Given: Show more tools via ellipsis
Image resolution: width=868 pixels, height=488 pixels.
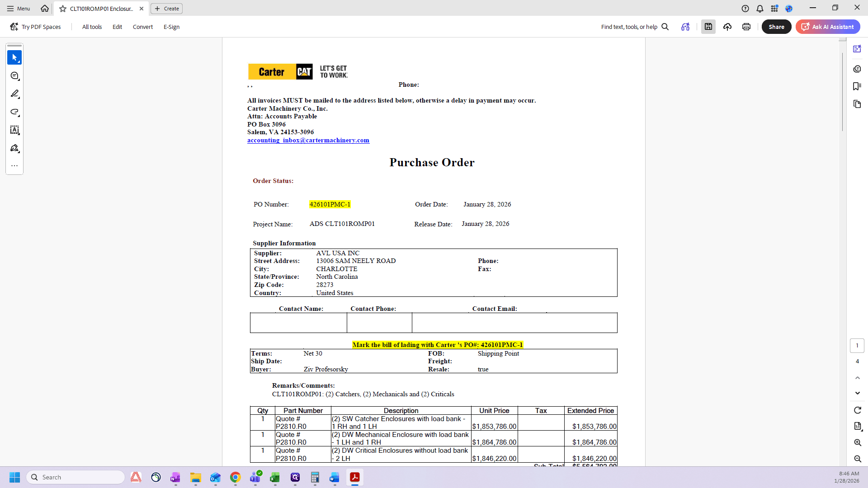Looking at the screenshot, I should click(14, 166).
